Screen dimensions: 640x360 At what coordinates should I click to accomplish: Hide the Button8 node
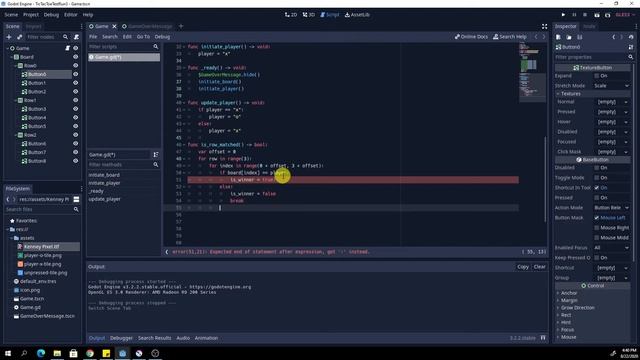click(76, 161)
